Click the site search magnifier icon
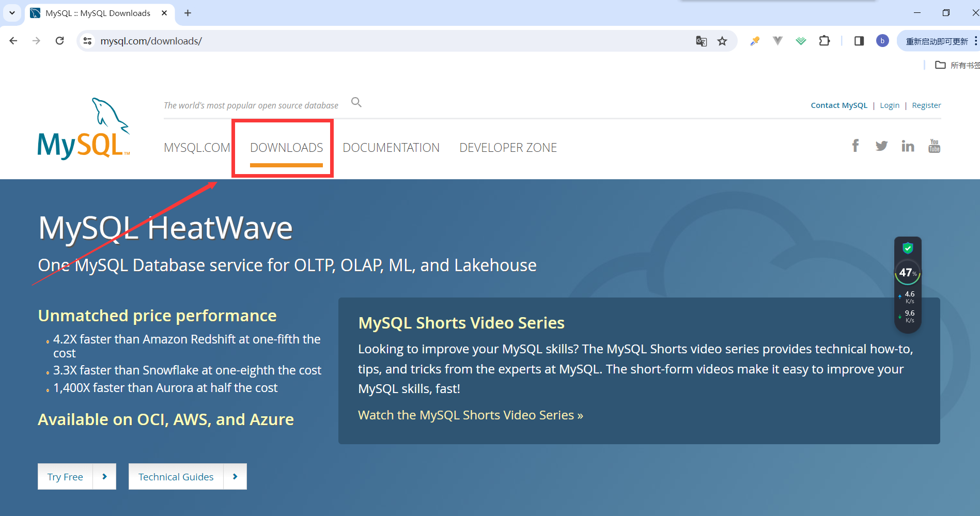The height and width of the screenshot is (516, 980). (x=356, y=102)
